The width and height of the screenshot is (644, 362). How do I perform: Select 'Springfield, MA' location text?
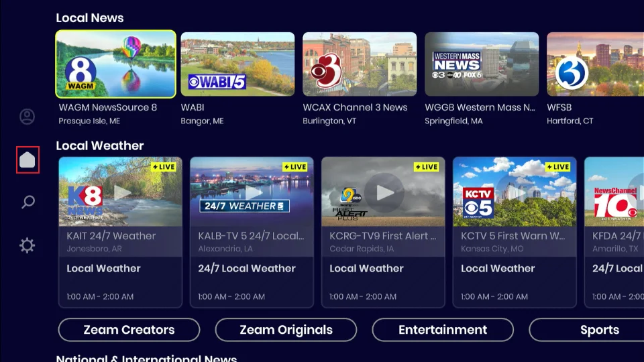click(x=453, y=121)
